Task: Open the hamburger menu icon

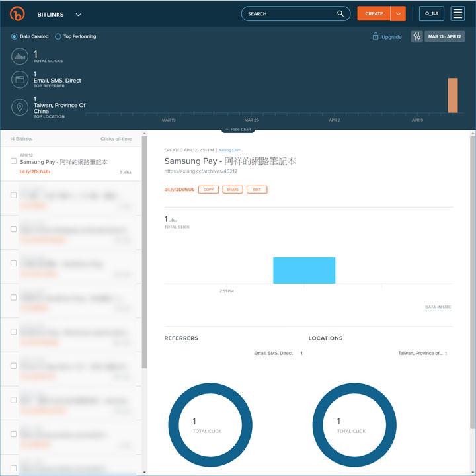Action: [457, 13]
